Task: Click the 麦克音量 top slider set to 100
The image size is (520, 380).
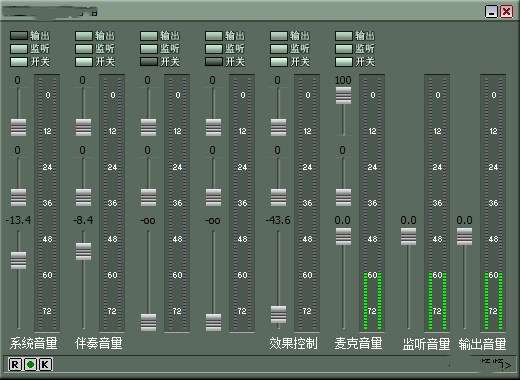Action: (343, 96)
